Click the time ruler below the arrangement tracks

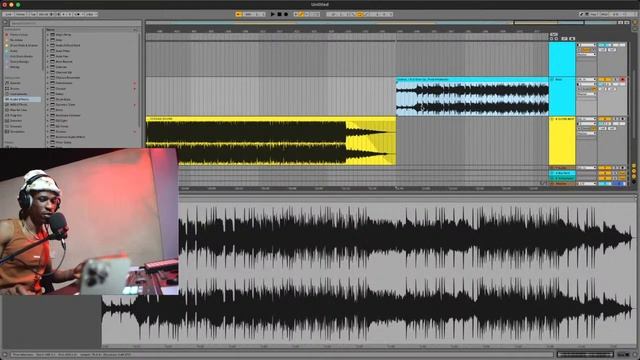pyautogui.click(x=363, y=189)
